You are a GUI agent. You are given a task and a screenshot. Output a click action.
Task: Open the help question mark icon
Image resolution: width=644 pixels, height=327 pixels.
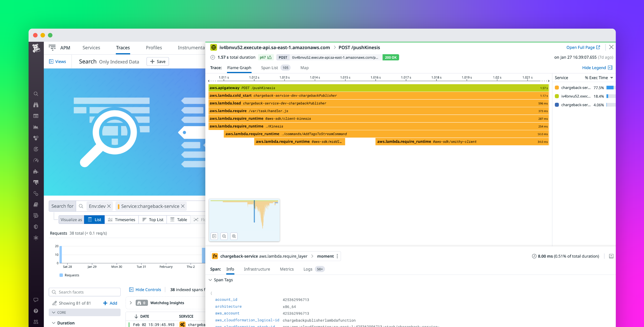click(36, 311)
